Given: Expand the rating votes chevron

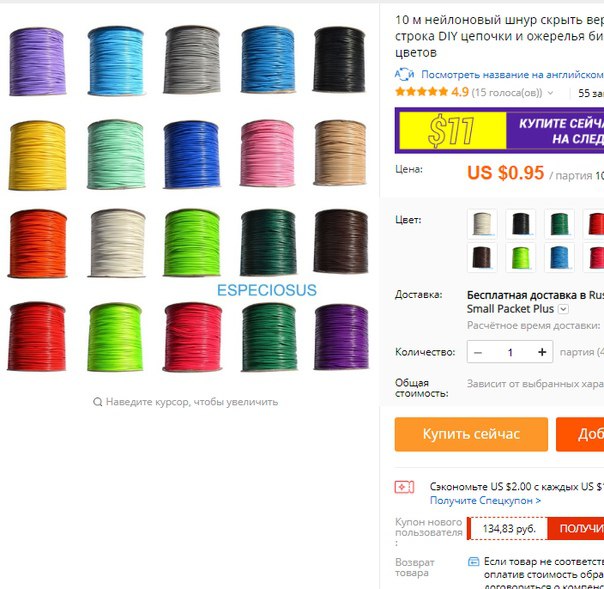Looking at the screenshot, I should [x=550, y=93].
